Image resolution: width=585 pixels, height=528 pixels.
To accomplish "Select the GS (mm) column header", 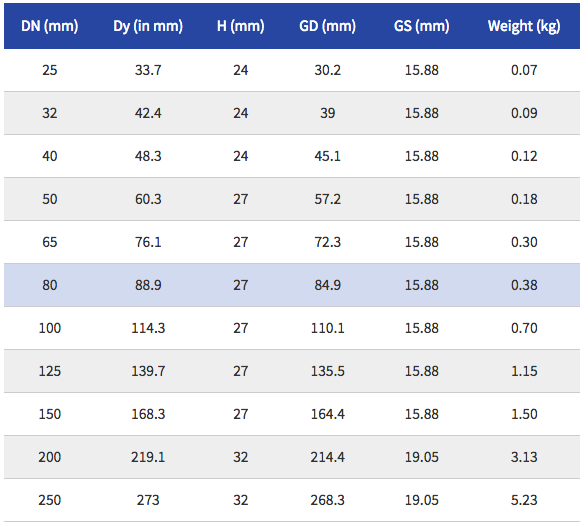I will click(x=422, y=26).
